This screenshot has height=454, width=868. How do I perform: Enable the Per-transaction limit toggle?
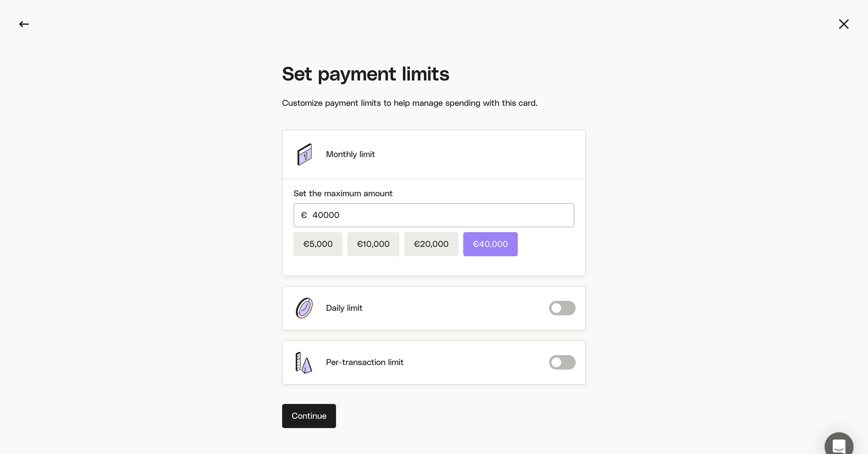[x=562, y=362]
